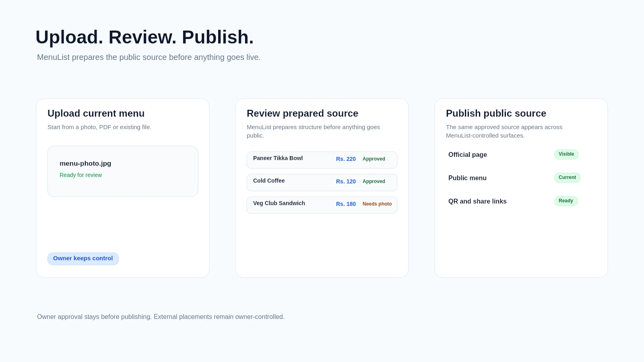644x362 pixels.
Task: Click 'The same approved source appears' description
Action: 504,131
